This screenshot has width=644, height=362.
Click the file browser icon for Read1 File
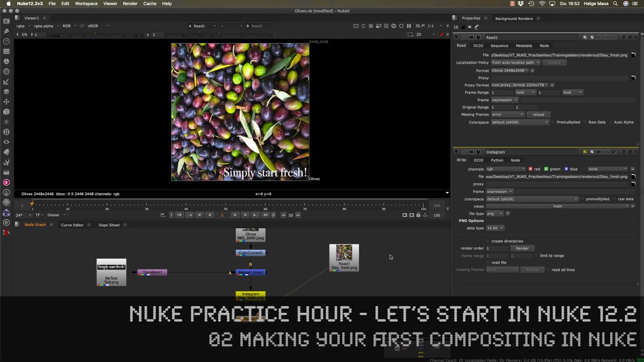pyautogui.click(x=633, y=55)
